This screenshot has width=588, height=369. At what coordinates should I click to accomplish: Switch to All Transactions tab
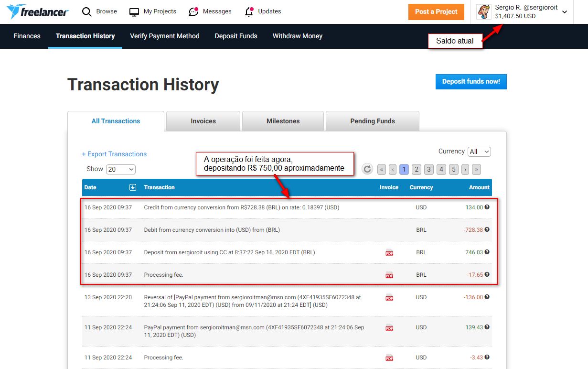(x=116, y=121)
